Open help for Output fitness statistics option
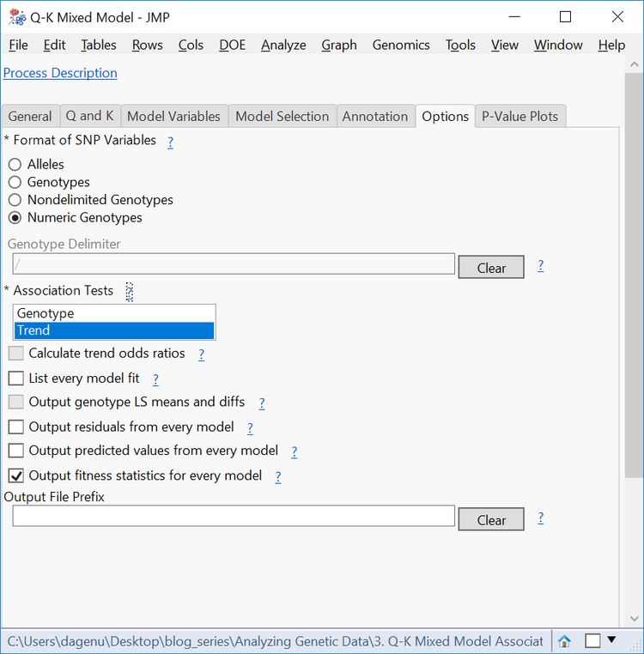644x654 pixels. [x=278, y=476]
